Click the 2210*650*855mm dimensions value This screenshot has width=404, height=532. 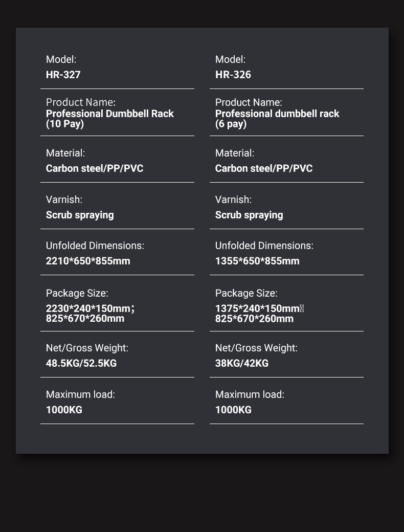click(88, 261)
